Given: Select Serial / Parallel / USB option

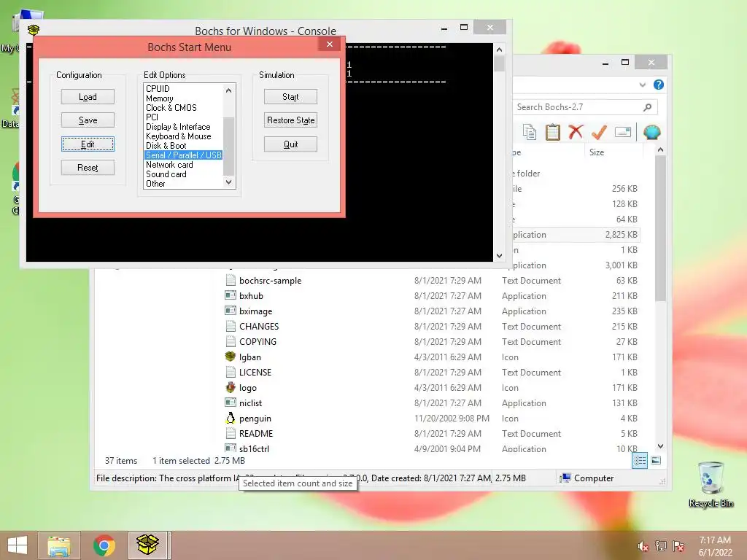Looking at the screenshot, I should pos(183,155).
